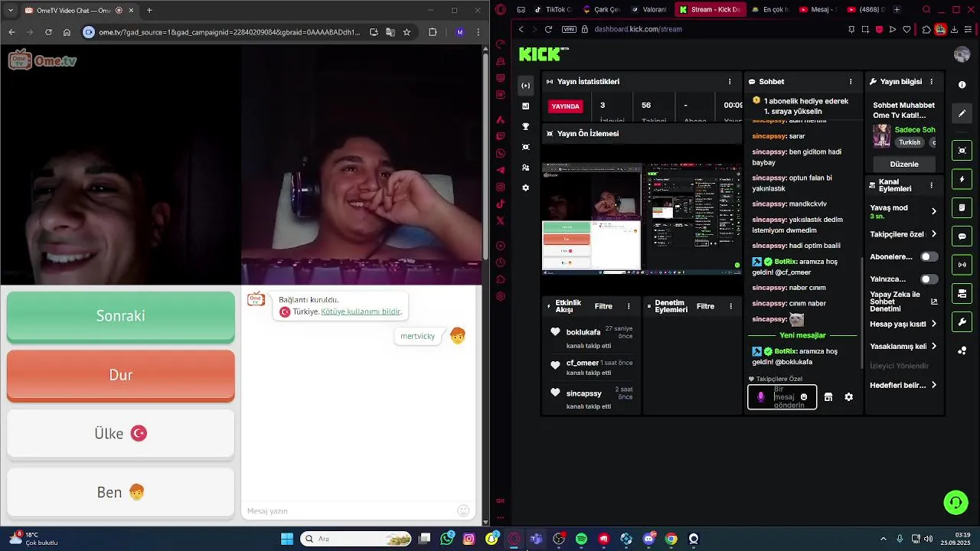Click the Kick stream preview thumbnail

click(642, 217)
